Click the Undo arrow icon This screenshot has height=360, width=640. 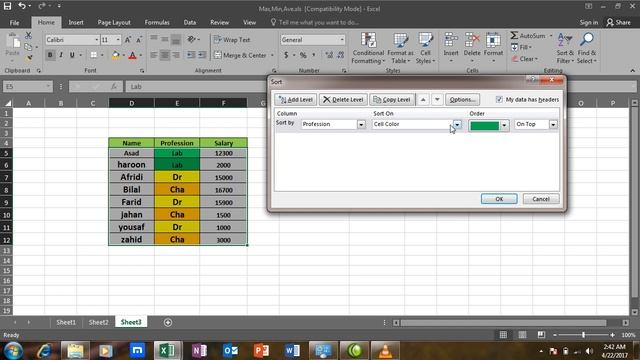(22, 6)
